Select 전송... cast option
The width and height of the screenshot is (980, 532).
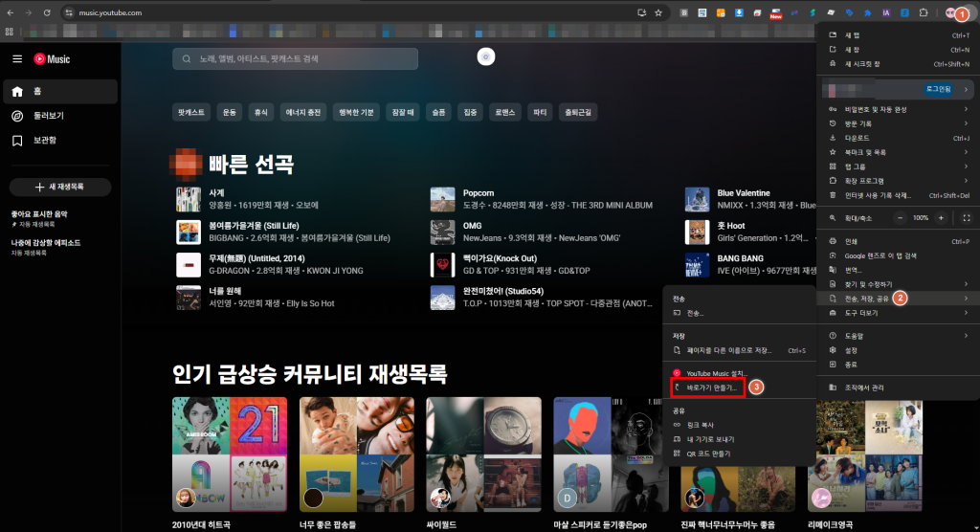click(740, 313)
